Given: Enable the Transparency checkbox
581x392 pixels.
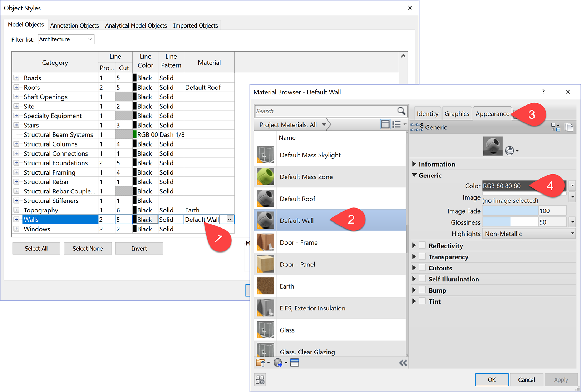Looking at the screenshot, I should 422,257.
